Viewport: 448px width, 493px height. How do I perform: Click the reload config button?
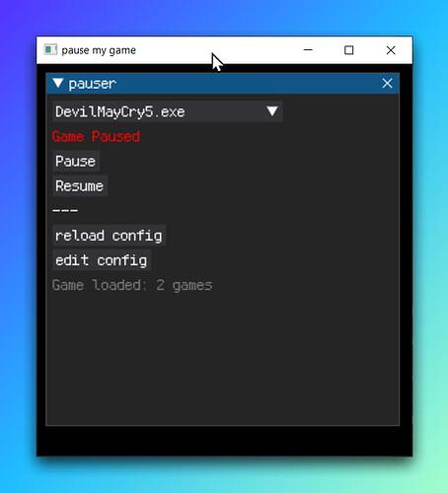click(x=109, y=236)
